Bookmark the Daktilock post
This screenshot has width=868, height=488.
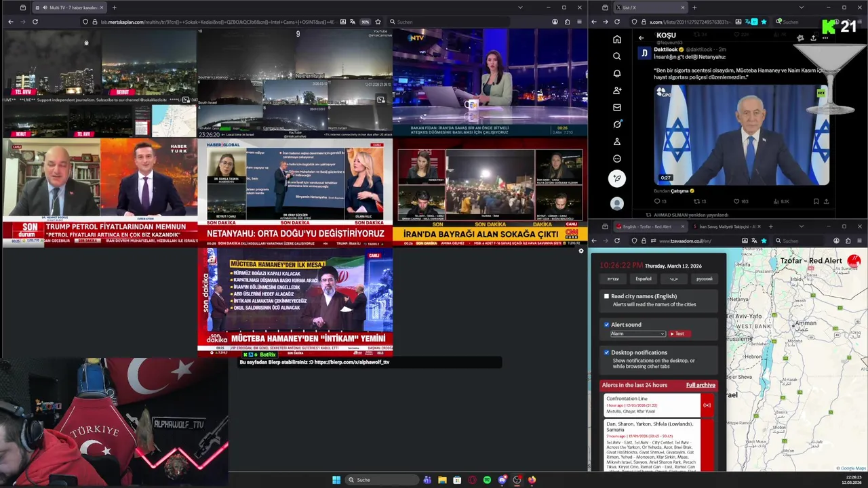coord(816,201)
